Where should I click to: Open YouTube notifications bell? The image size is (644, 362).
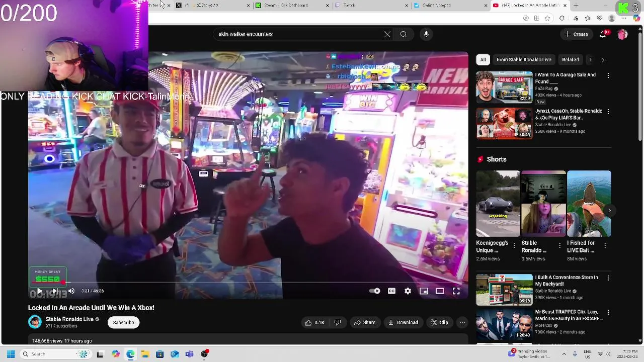tap(603, 34)
